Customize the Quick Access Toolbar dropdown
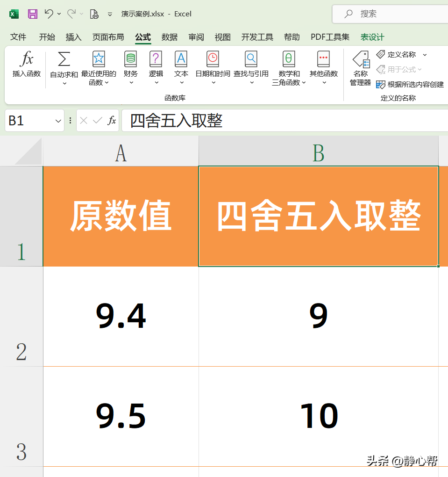Image resolution: width=448 pixels, height=477 pixels. pos(110,14)
